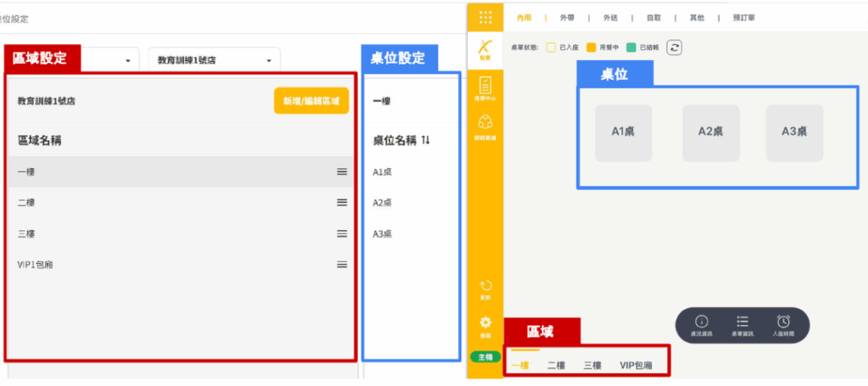Viewport: 868px width, 386px height.
Task: Select table A2桌 tile
Action: point(710,132)
